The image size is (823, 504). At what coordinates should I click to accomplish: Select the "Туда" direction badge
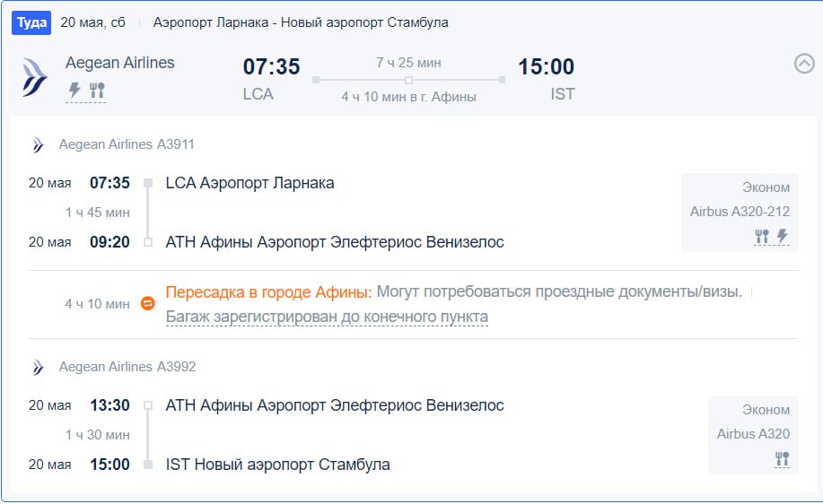pyautogui.click(x=31, y=22)
